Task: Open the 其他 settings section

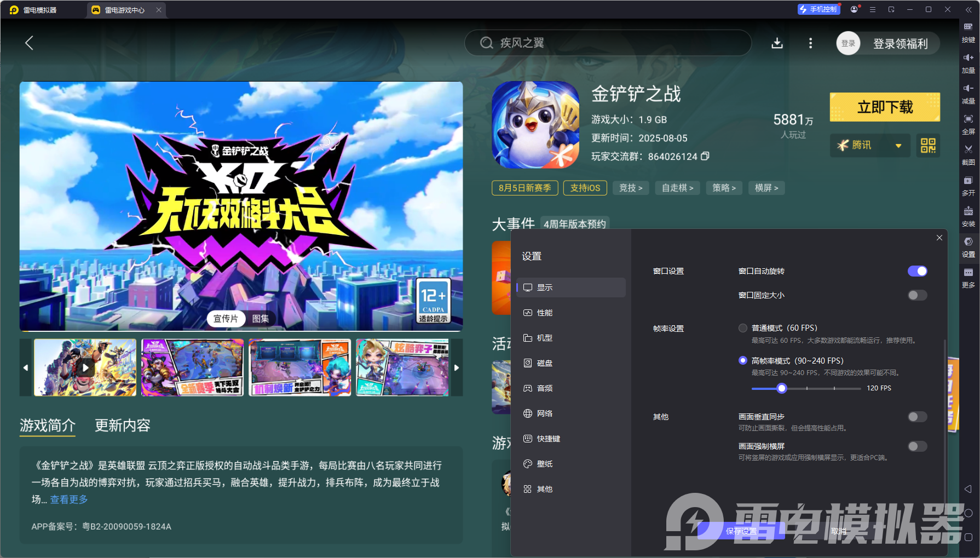Action: click(571, 489)
